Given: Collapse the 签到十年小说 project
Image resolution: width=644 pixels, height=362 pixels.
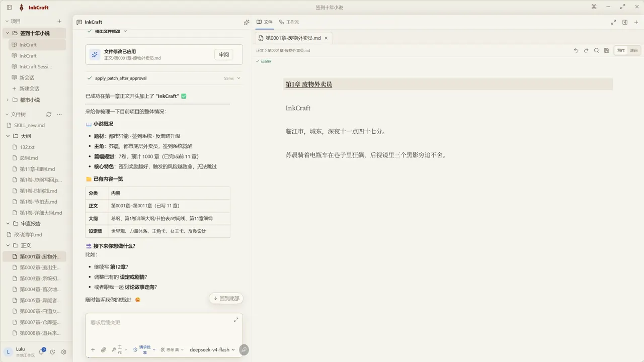Looking at the screenshot, I should point(7,33).
